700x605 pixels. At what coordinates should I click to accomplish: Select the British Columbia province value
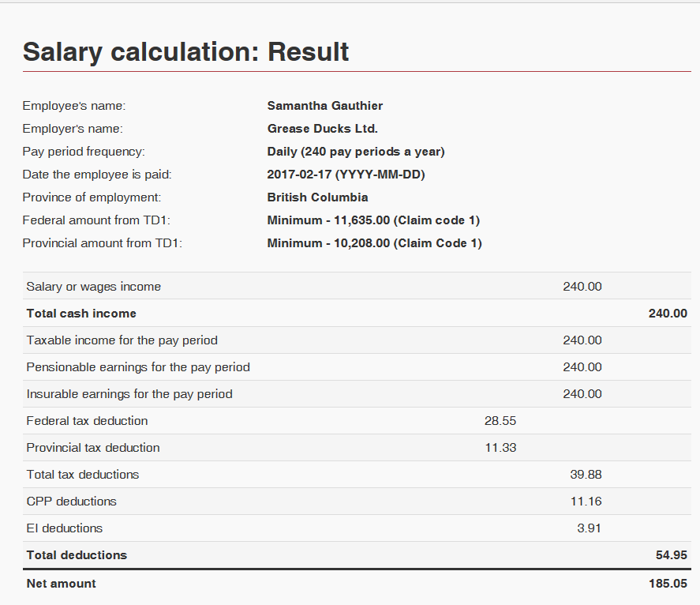pos(317,197)
